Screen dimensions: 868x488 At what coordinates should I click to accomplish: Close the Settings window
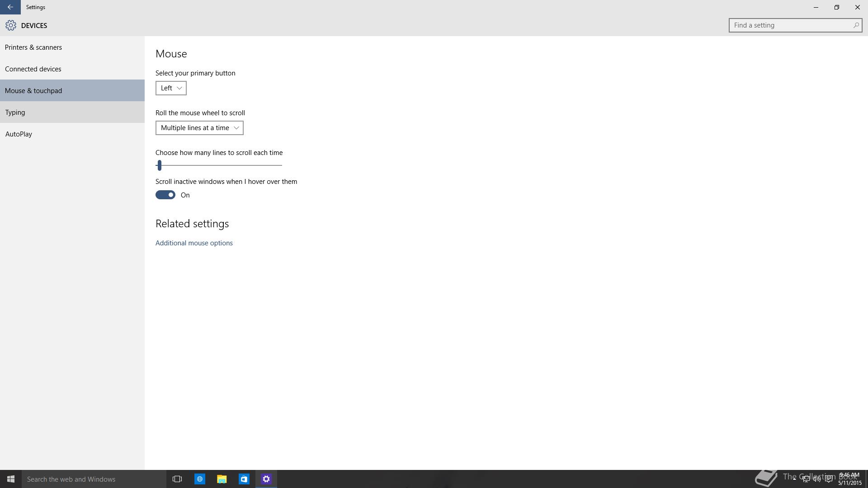point(858,7)
